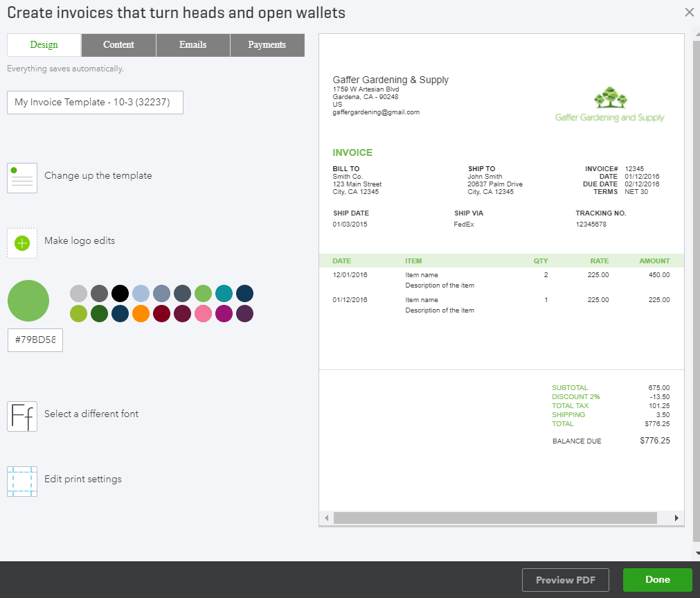Select the pink color swatch
Image resolution: width=700 pixels, height=598 pixels.
[x=202, y=313]
